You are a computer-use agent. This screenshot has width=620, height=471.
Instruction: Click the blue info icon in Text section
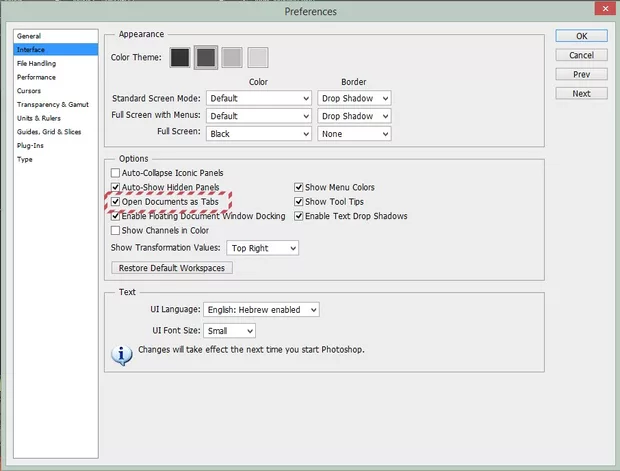point(122,354)
